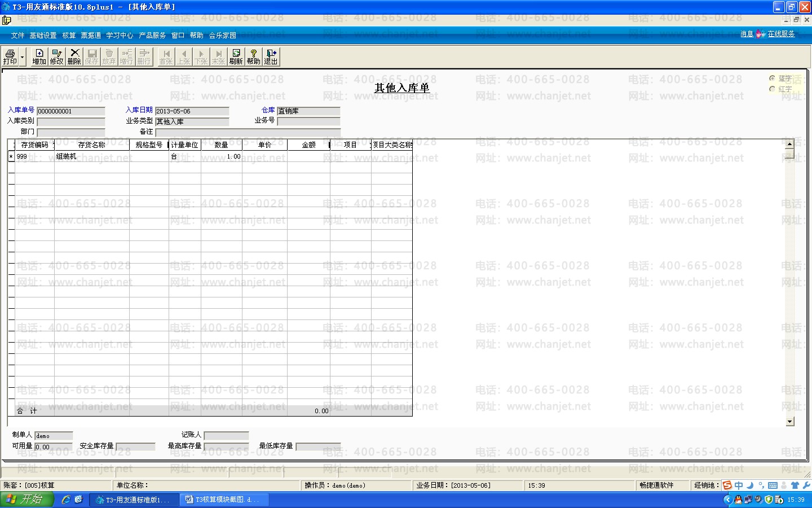Click the 帮助 help toolbar icon
Screen dimensions: 812x508
[253, 57]
